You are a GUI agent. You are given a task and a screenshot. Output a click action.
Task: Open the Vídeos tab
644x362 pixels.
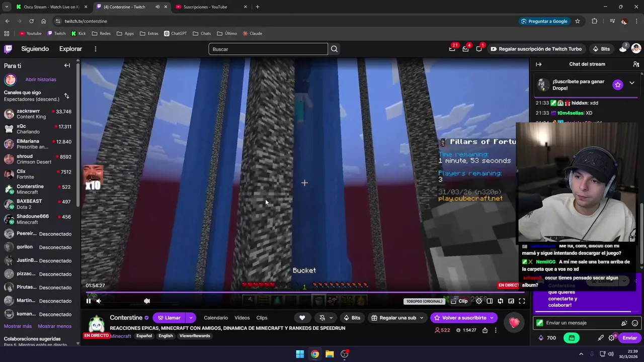point(242,318)
